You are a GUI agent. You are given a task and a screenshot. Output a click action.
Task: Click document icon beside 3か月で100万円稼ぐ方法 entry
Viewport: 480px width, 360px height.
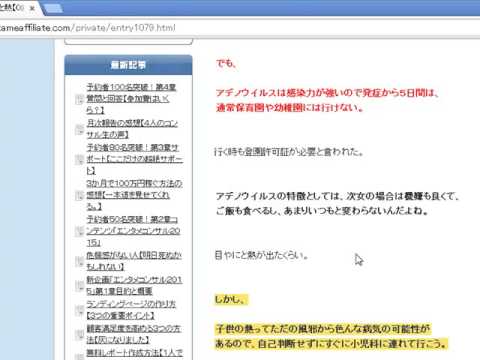click(x=79, y=195)
